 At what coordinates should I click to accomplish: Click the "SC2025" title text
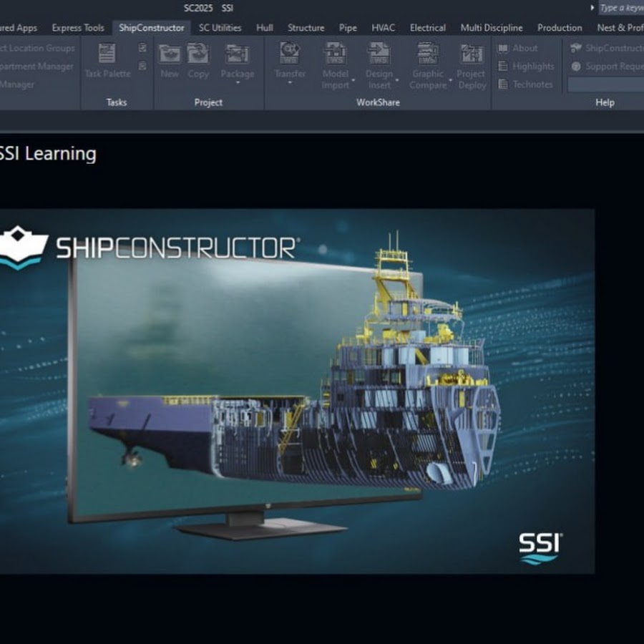tap(198, 8)
